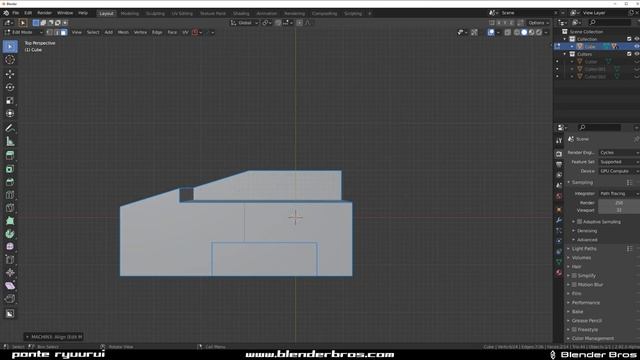Viewport: 640px width, 360px height.
Task: Expand MACHIN3 Align operator panel
Action: (54, 337)
